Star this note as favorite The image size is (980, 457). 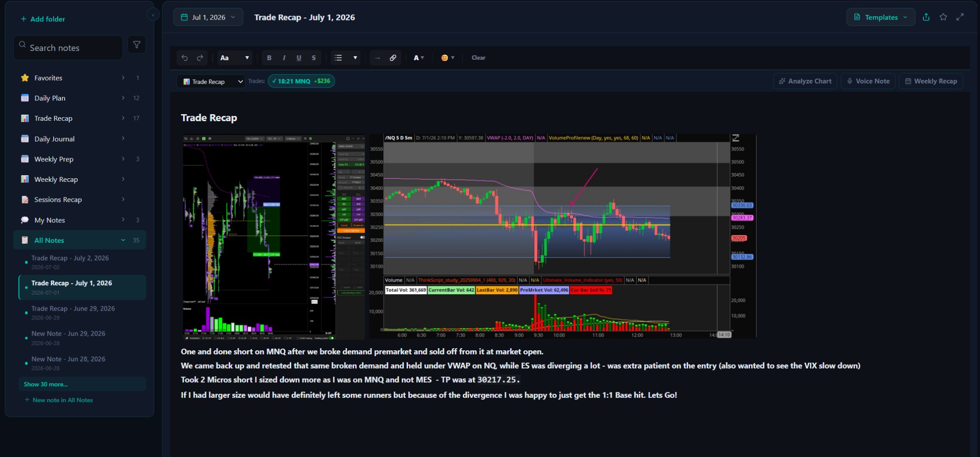click(x=943, y=17)
